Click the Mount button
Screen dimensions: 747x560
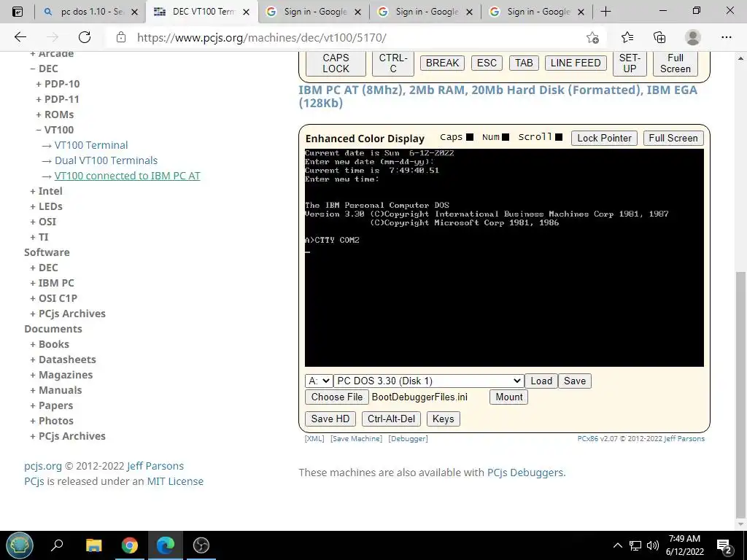508,397
